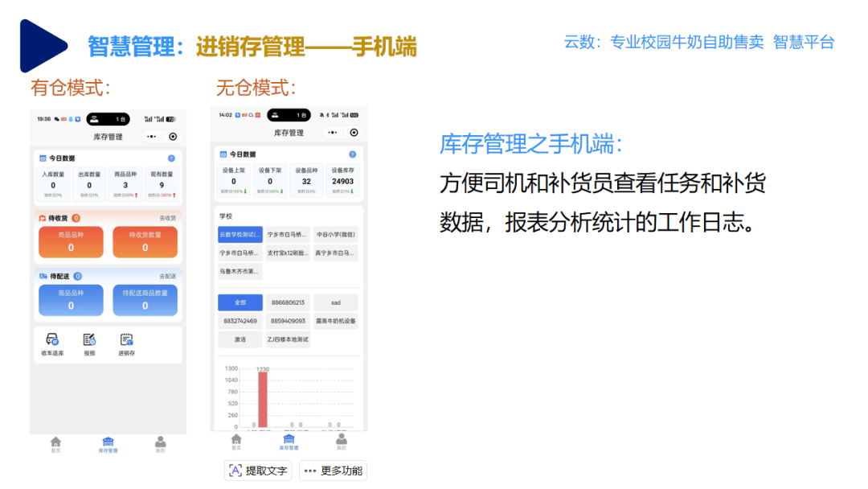The width and height of the screenshot is (868, 489).
Task: Choose the 震高牛奶机设备 chip
Action: coord(335,321)
